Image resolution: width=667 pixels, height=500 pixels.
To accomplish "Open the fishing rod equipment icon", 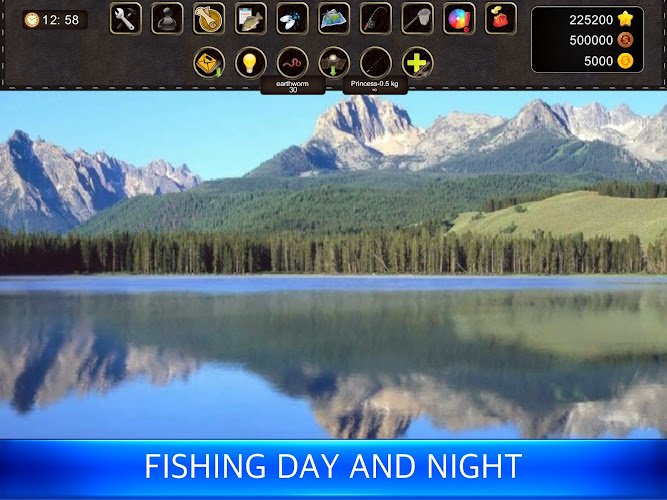I will pos(376,19).
